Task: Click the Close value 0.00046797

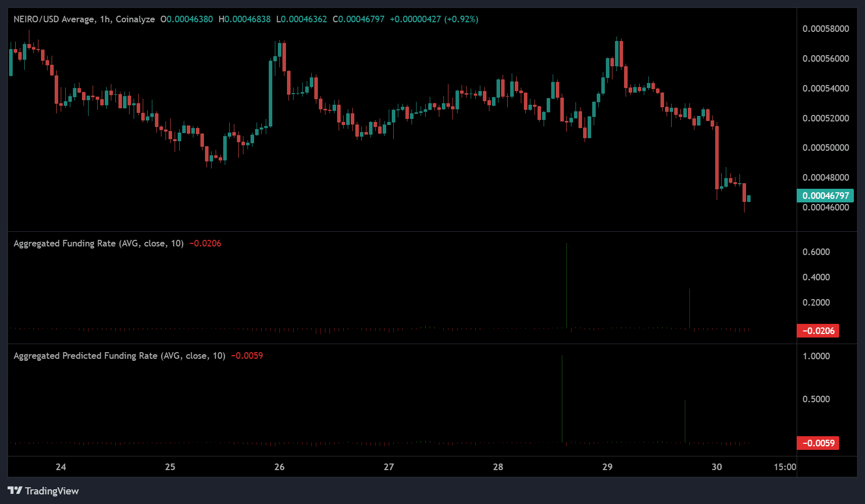Action: 361,19
